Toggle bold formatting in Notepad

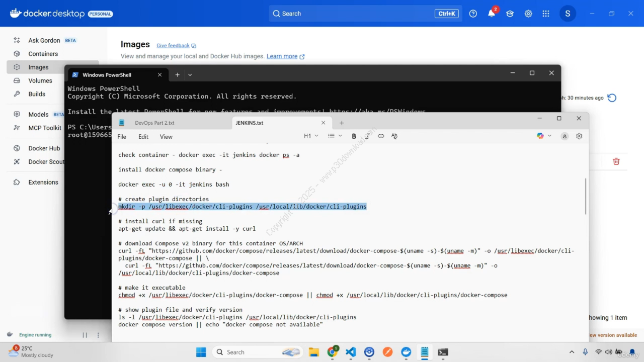click(354, 136)
